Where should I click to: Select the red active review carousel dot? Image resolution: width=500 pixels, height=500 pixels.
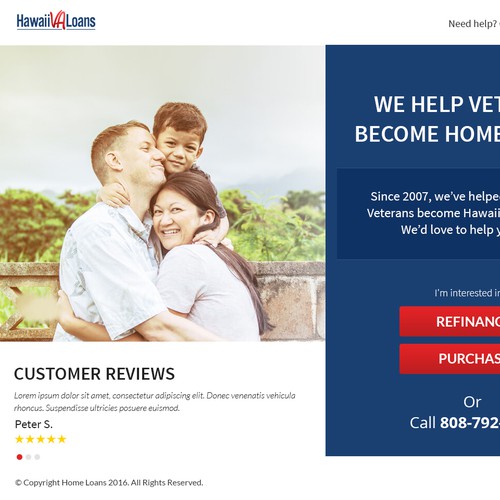(x=19, y=457)
